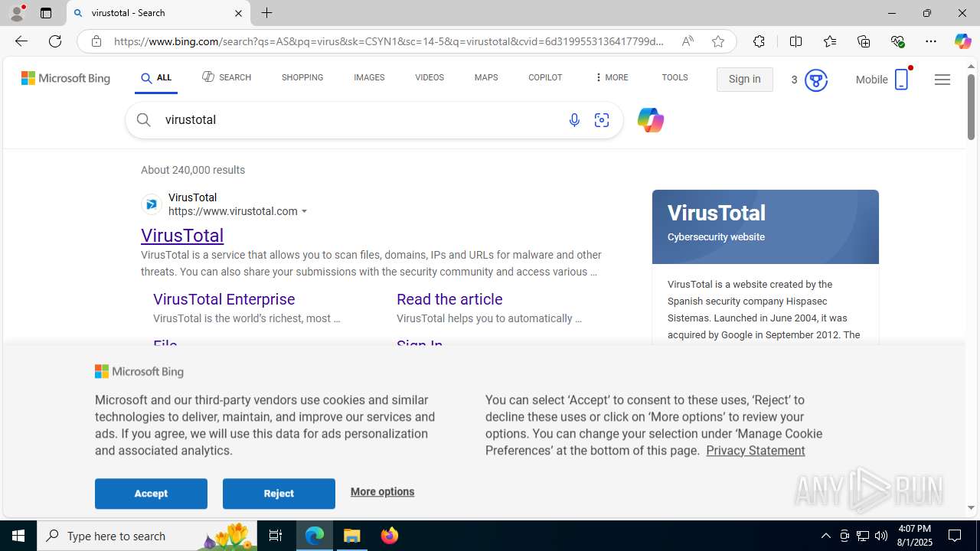Expand the MORE dropdown

(x=611, y=77)
